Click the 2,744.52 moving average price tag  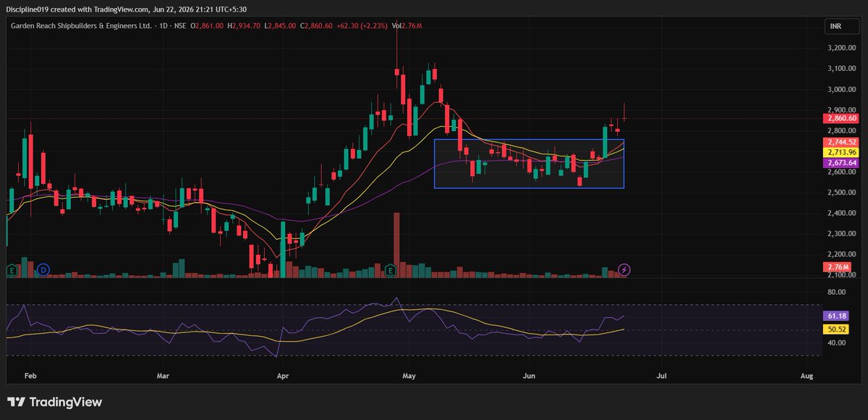click(842, 143)
